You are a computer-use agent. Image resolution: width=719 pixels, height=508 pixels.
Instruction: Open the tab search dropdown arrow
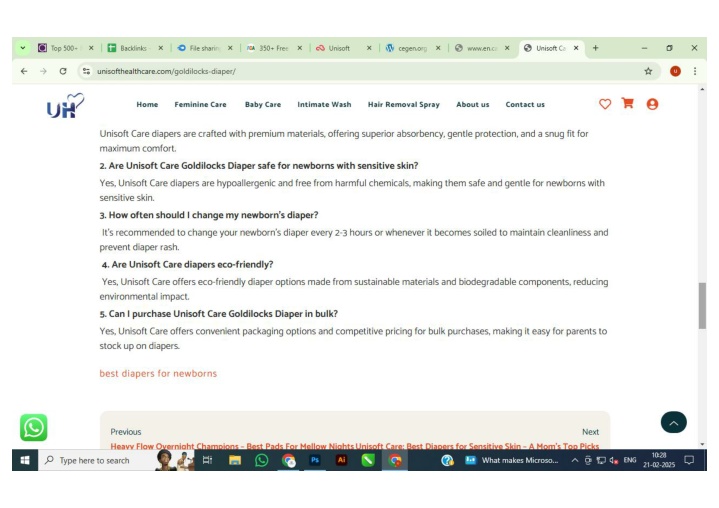click(22, 48)
